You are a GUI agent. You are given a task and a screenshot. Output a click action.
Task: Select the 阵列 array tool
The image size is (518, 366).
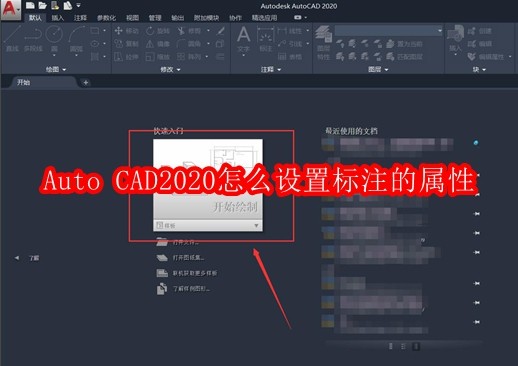pyautogui.click(x=189, y=57)
